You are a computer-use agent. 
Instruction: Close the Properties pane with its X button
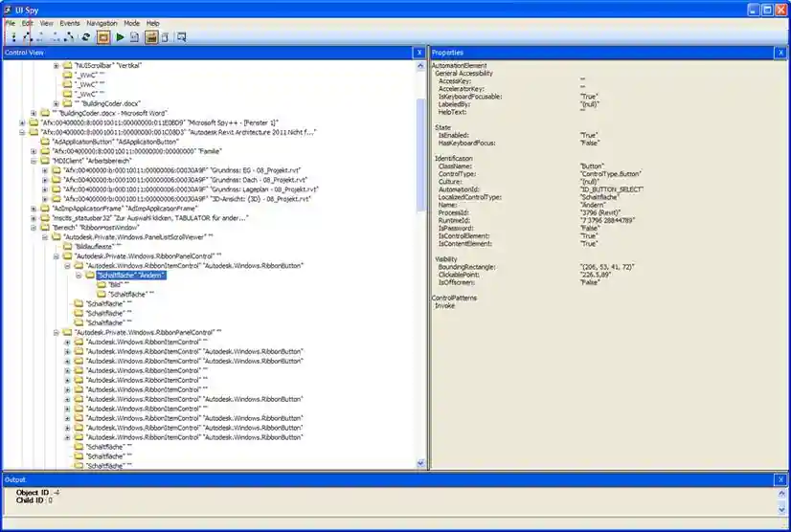click(782, 52)
